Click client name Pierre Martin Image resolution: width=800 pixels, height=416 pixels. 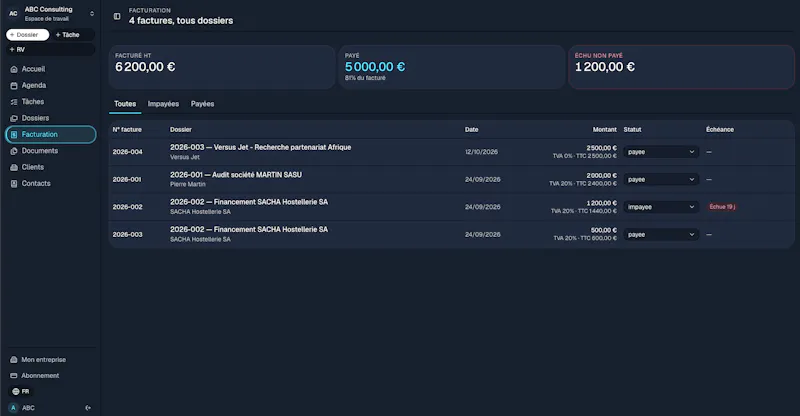pos(188,184)
